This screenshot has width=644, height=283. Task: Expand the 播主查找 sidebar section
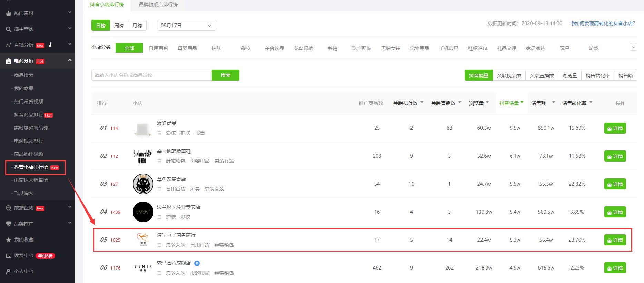[70, 28]
